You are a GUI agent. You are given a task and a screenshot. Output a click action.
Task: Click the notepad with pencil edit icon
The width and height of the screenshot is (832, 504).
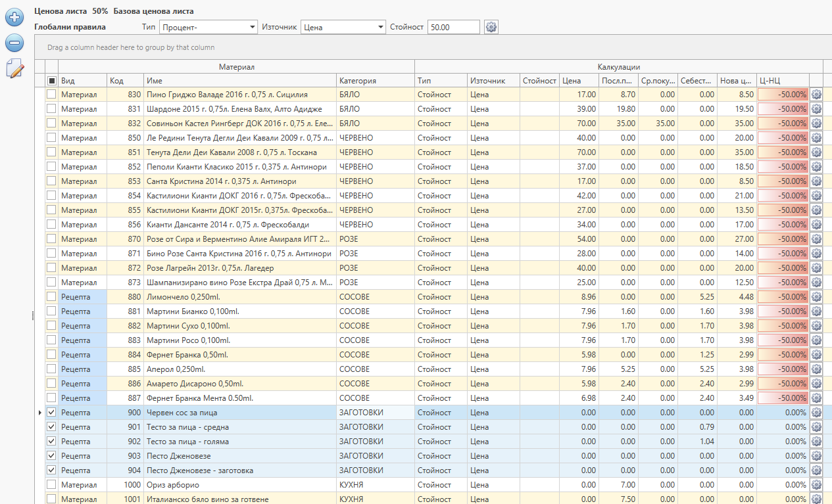click(x=14, y=68)
